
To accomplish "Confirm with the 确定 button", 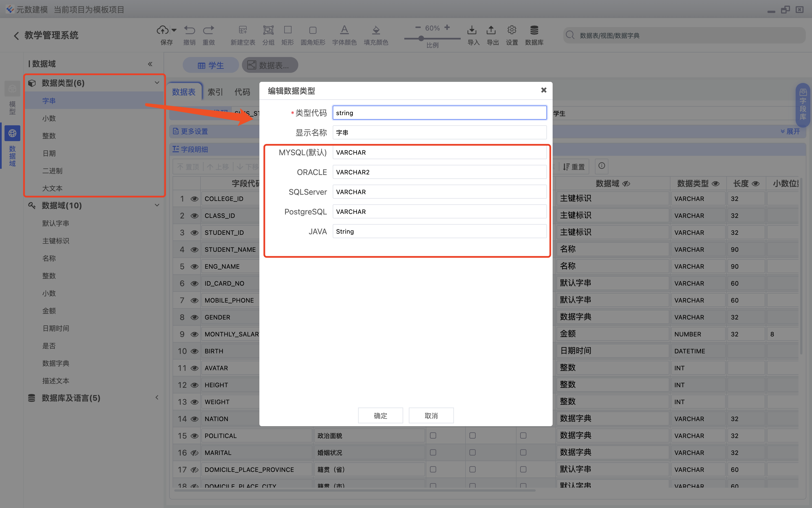I will (x=381, y=416).
